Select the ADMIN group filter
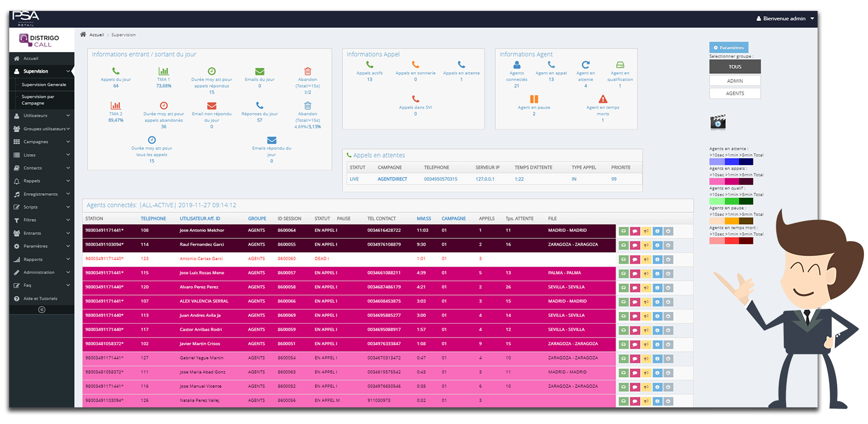 click(x=735, y=81)
